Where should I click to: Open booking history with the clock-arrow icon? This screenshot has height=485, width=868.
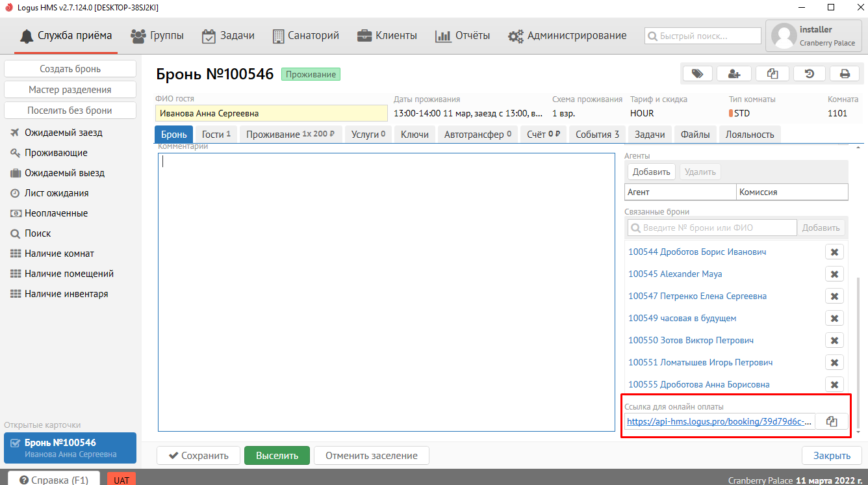(809, 74)
